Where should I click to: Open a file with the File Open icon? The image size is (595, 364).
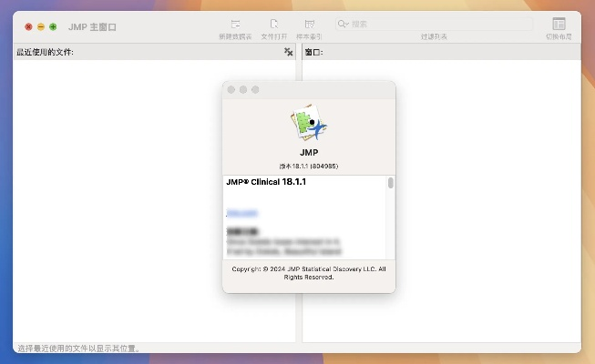[x=273, y=23]
